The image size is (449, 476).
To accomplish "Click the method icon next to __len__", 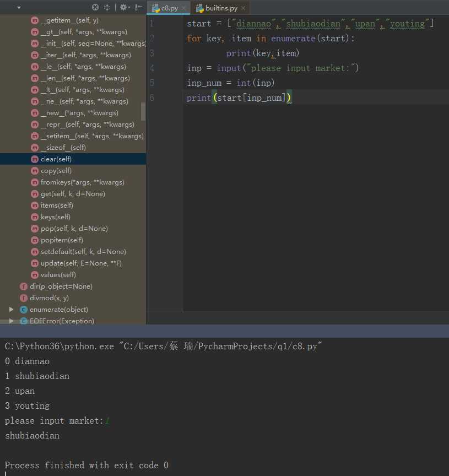I will pos(35,78).
